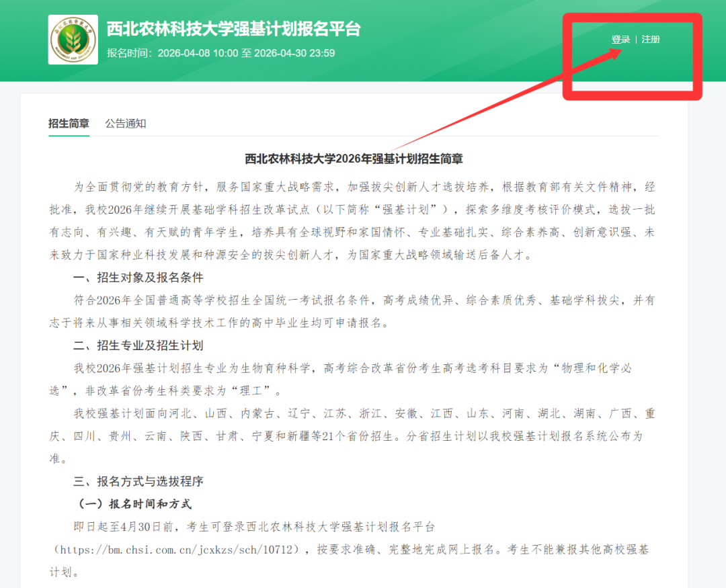Switch to the 公告通知 tab

[125, 124]
